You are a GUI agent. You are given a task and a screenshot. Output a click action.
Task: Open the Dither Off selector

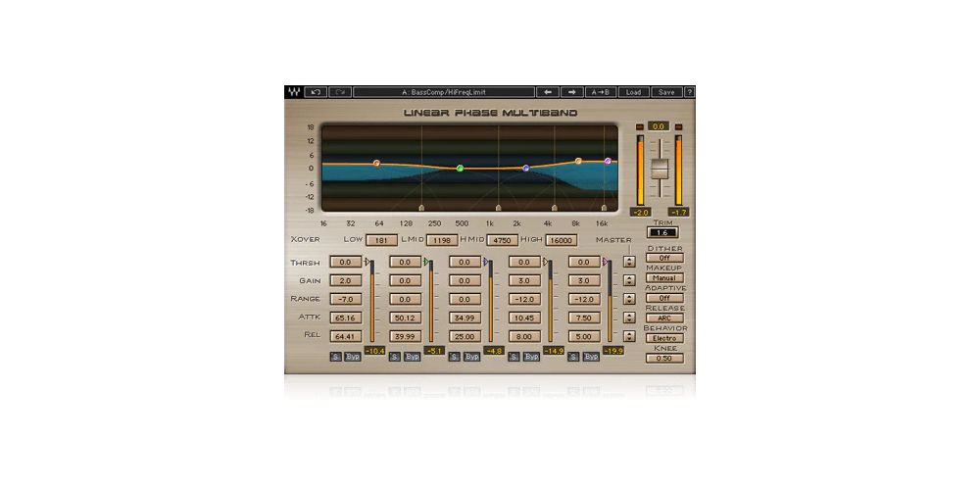click(664, 258)
